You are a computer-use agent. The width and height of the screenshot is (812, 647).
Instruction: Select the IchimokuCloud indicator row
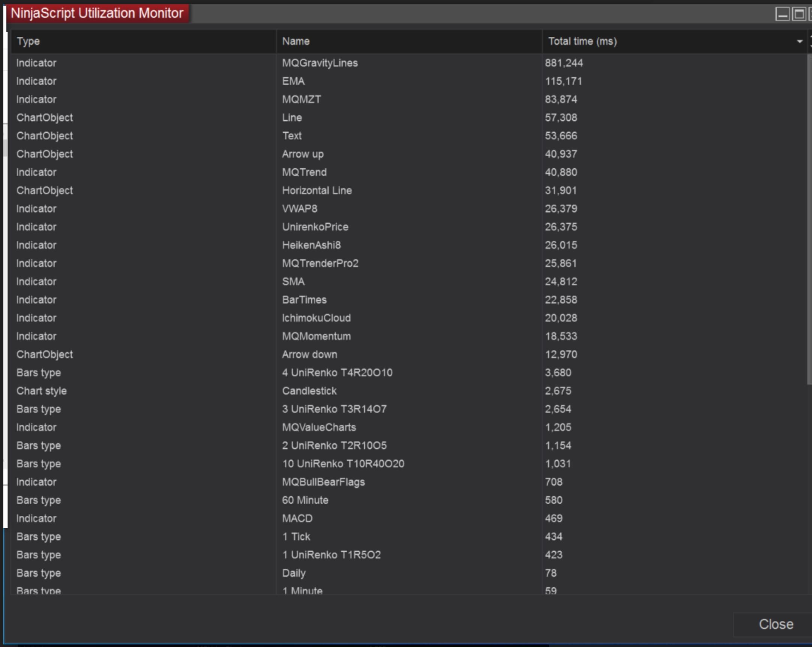317,318
